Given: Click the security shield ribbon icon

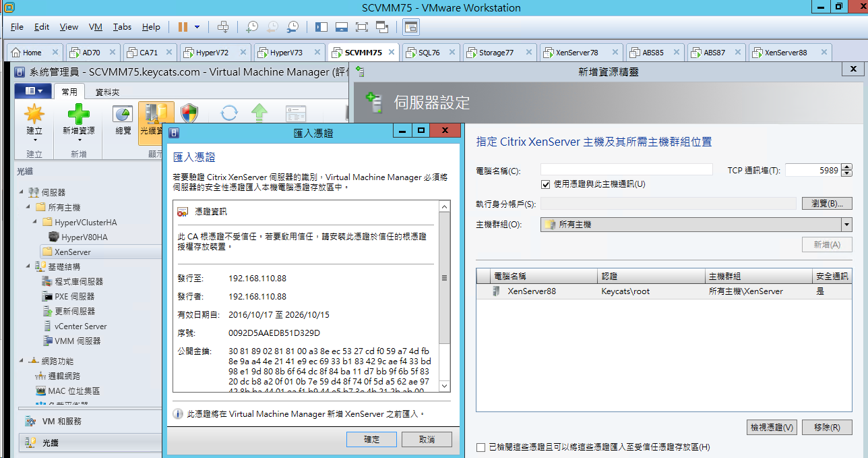Looking at the screenshot, I should point(189,115).
